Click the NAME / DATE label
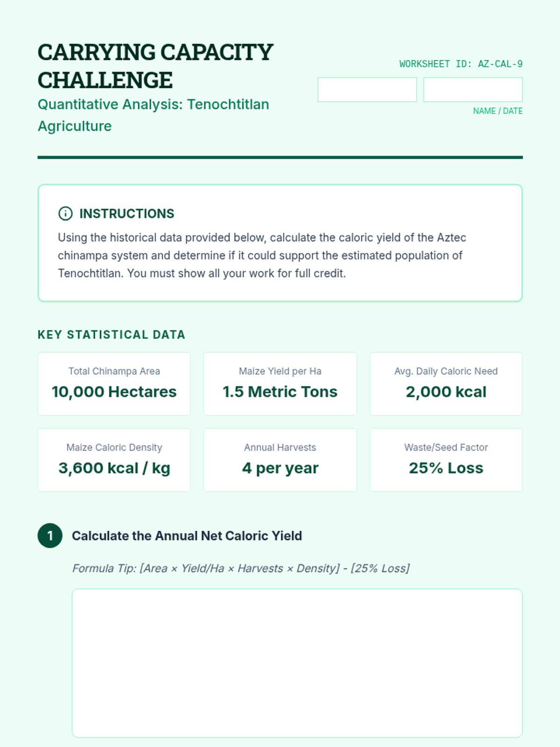 coord(498,111)
